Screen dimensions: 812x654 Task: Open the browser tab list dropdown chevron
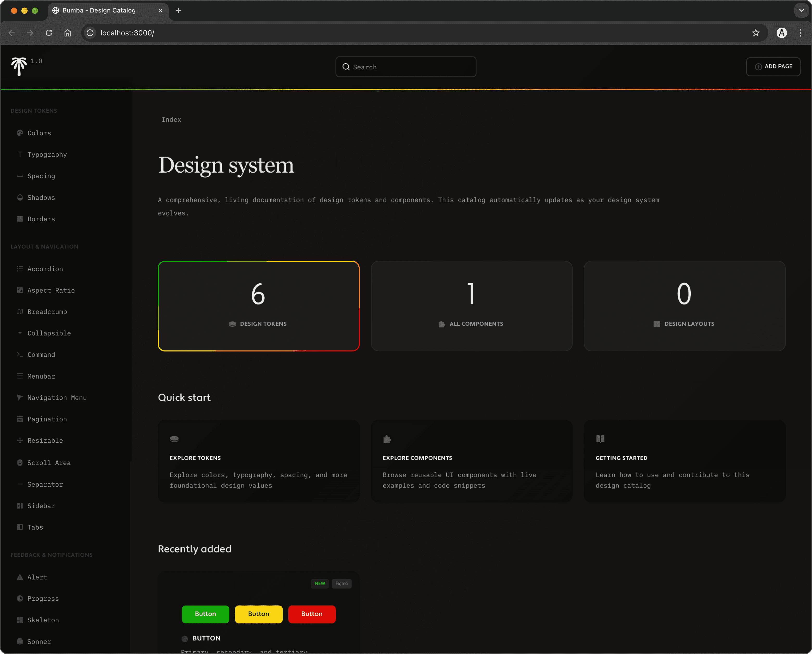[x=801, y=10]
